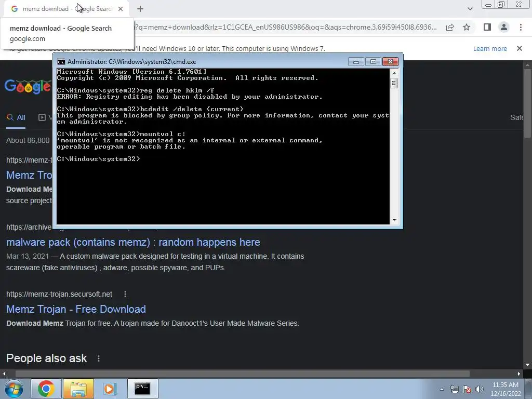532x399 pixels.
Task: Click Learn more about Chrome updates
Action: pyautogui.click(x=490, y=48)
